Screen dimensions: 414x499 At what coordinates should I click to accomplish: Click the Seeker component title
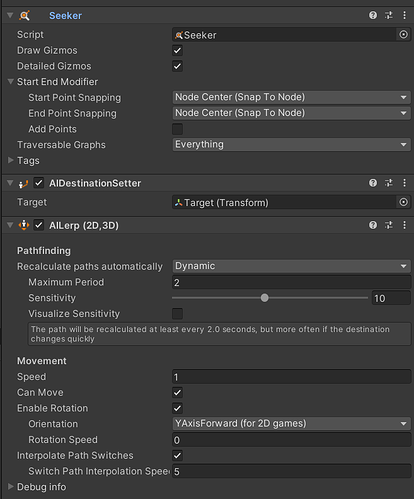[x=65, y=16]
